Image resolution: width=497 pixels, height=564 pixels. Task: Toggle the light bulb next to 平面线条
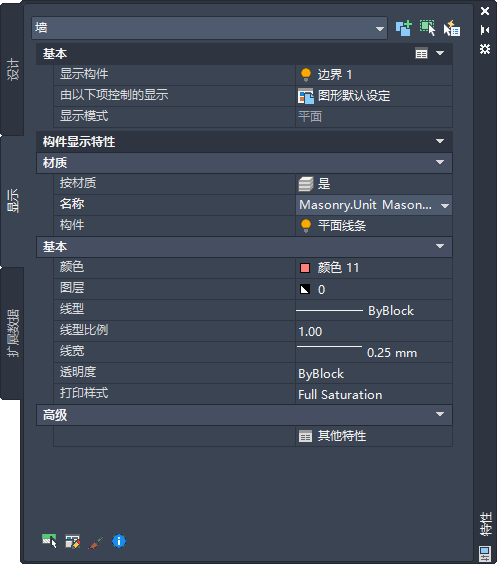306,226
